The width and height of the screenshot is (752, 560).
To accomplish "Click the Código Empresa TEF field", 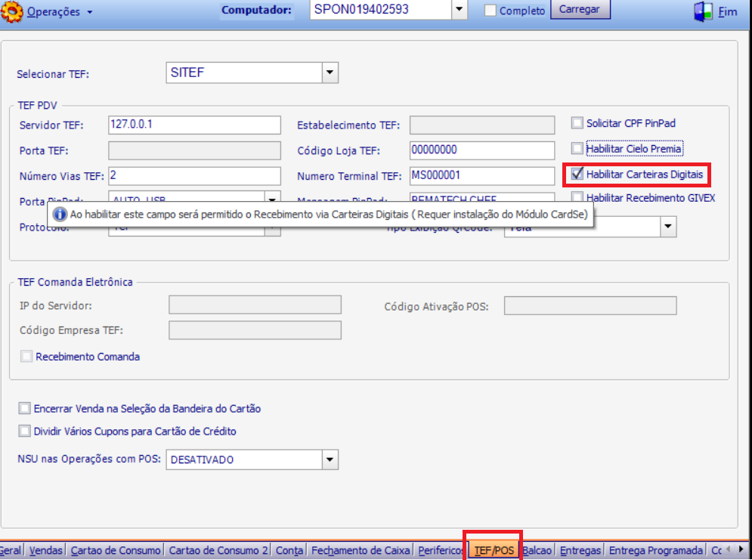I will [255, 330].
